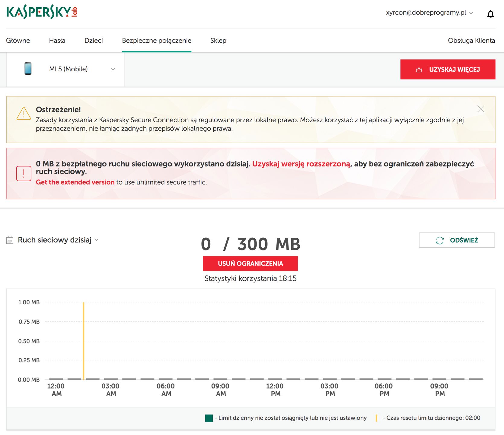Screen dimensions: 504x435
Task: Expand the xyrcon@dobreprogramy.pl account menu
Action: pos(429,13)
